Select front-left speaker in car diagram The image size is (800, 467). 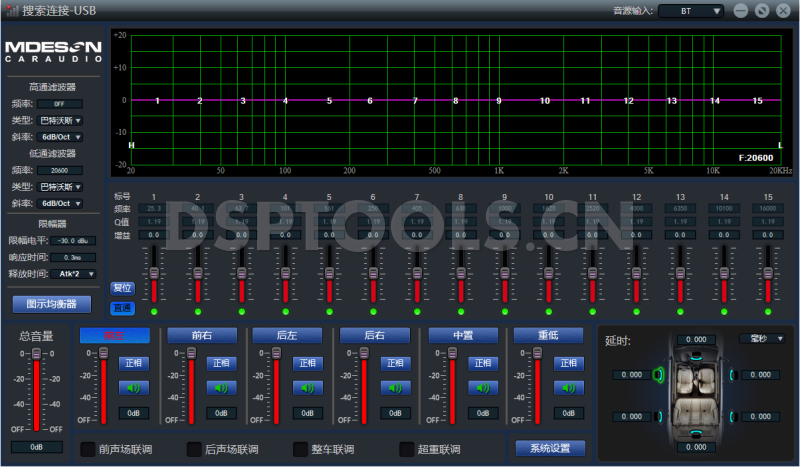(x=659, y=375)
